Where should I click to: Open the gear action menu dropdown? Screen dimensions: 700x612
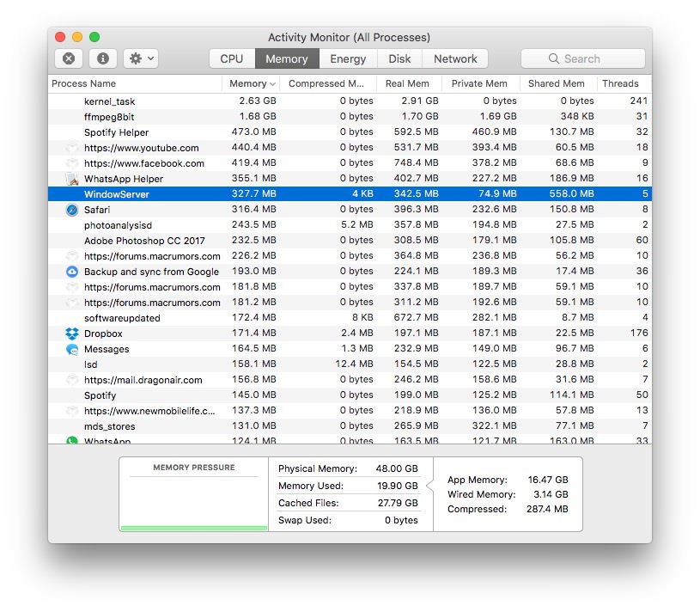tap(141, 58)
